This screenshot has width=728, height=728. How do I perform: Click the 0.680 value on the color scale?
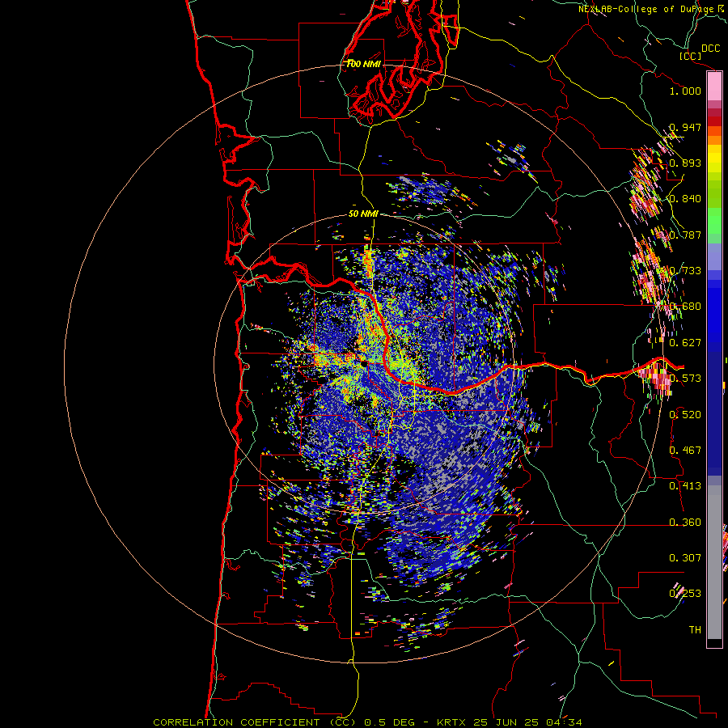(x=685, y=307)
